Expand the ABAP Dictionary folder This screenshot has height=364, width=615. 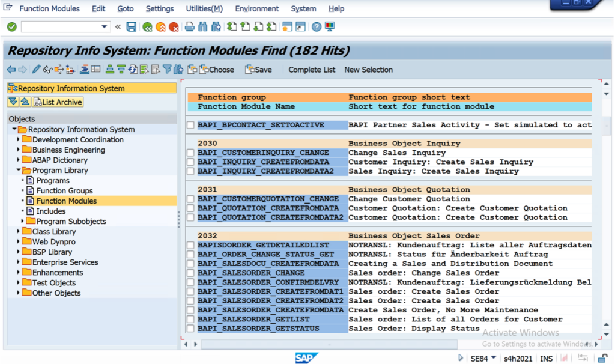[x=18, y=160]
